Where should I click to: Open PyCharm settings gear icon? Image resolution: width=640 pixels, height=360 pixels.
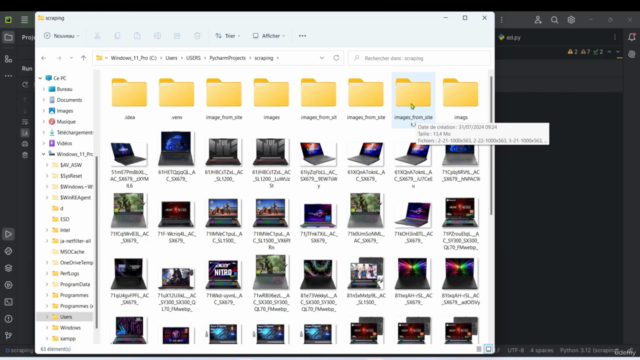tap(571, 20)
